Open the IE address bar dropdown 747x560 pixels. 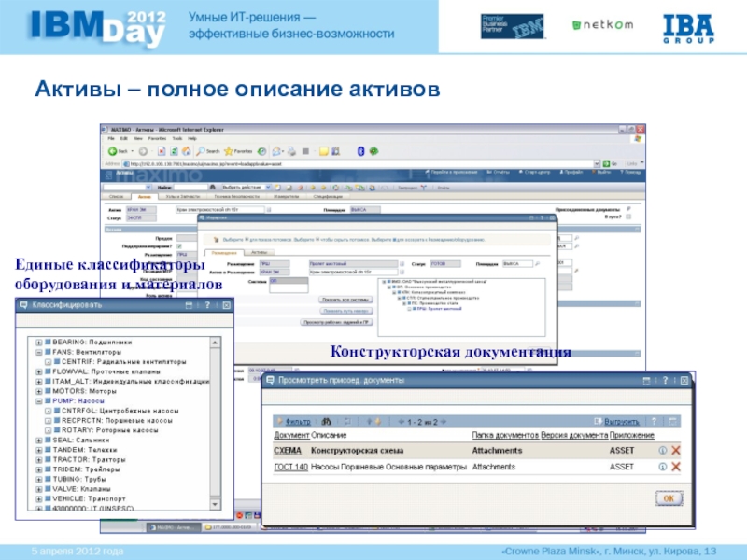click(x=597, y=163)
